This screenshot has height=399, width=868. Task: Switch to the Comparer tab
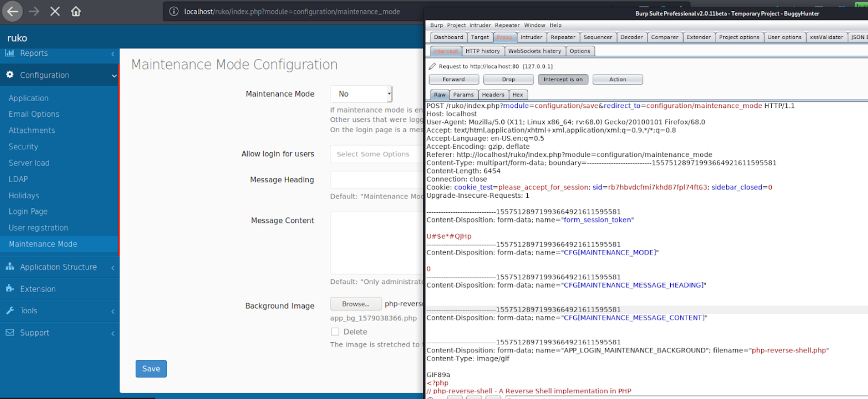pos(665,37)
